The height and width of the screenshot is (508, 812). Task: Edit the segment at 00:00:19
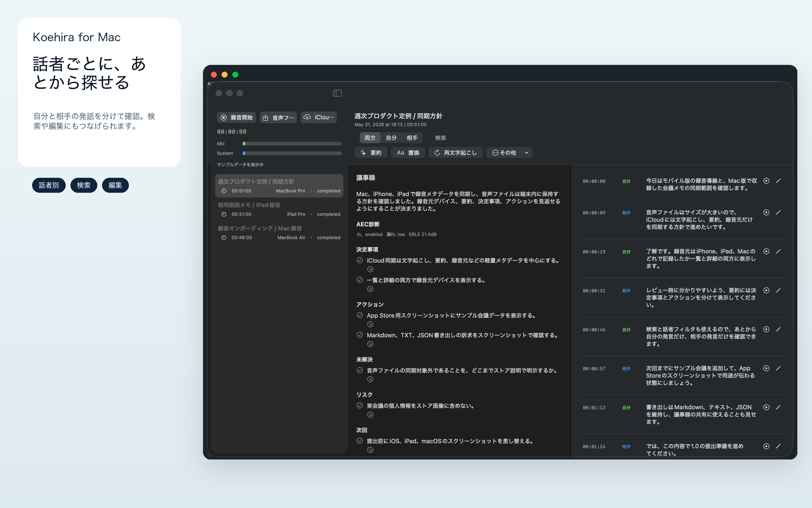pos(778,251)
